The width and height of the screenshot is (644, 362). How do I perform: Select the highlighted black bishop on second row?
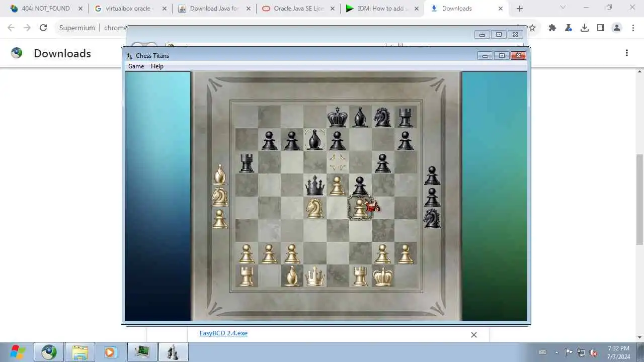coord(314,140)
